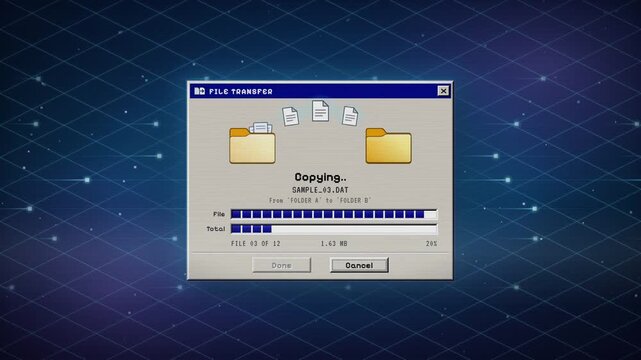Image resolution: width=641 pixels, height=360 pixels.
Task: Click the FILE TRANSFER title text
Action: [x=241, y=92]
